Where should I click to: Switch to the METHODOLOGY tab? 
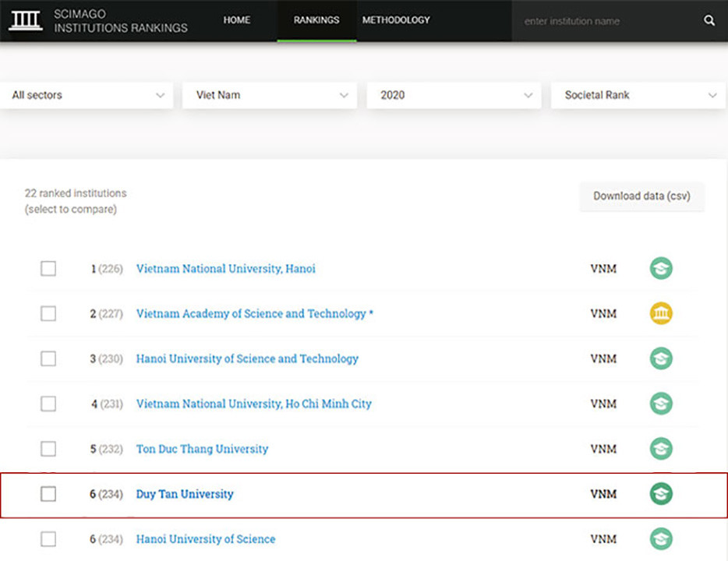click(396, 20)
